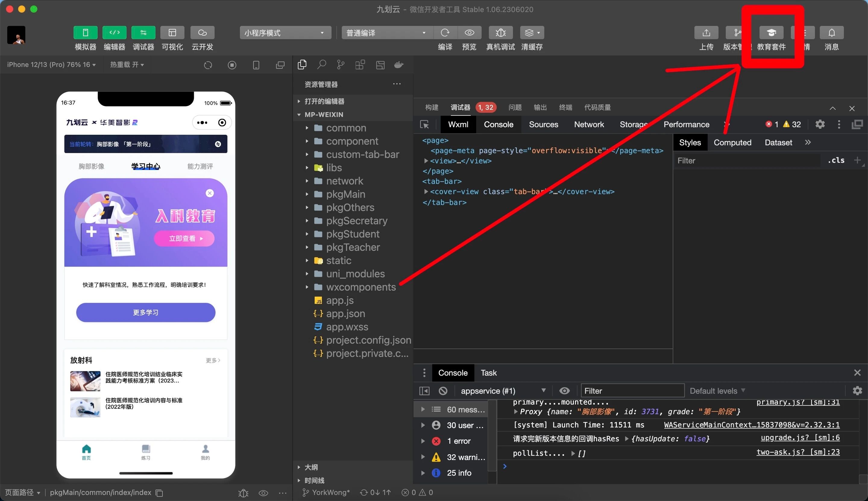Screen dimensions: 868x501
Task: Toggle the simulator (模拟器) panel button
Action: point(85,33)
